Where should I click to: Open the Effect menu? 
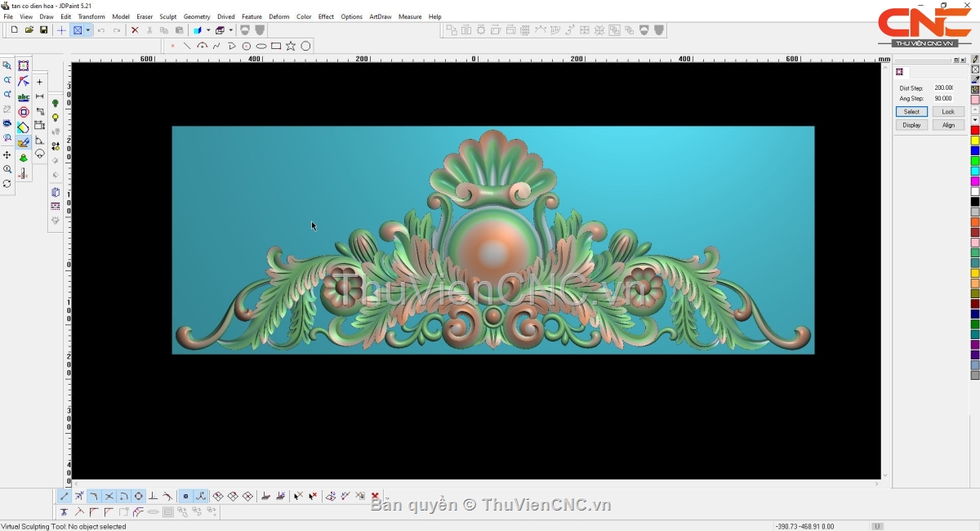tap(326, 16)
